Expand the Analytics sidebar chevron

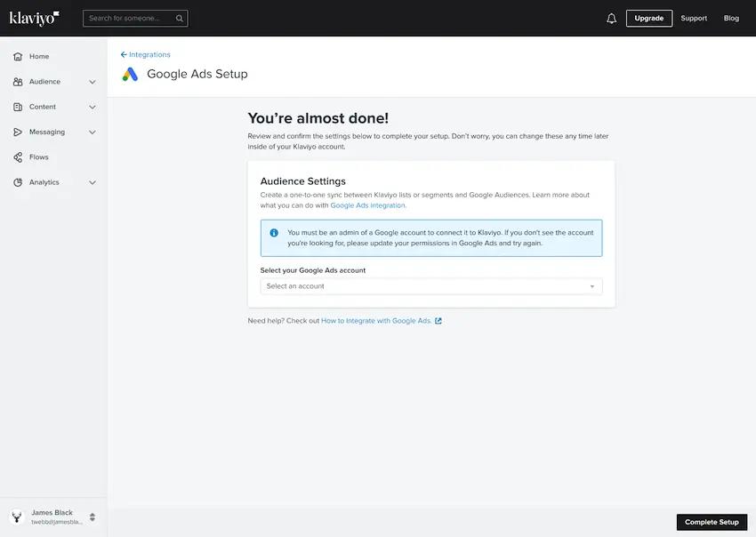pos(92,181)
